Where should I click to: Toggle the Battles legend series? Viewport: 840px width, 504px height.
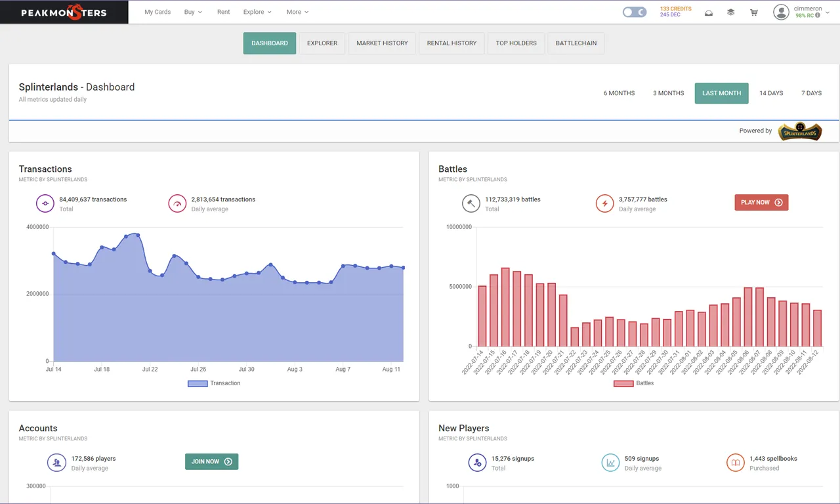(633, 383)
